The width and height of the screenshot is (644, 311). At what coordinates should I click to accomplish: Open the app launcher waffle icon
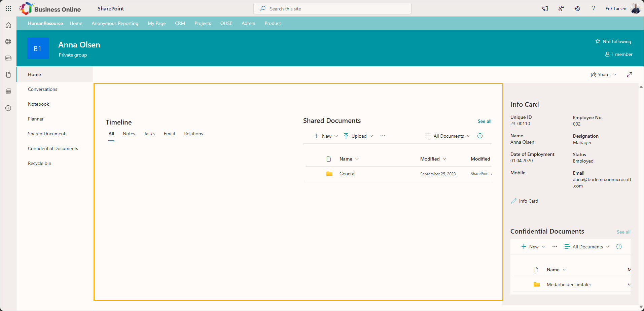tap(8, 8)
